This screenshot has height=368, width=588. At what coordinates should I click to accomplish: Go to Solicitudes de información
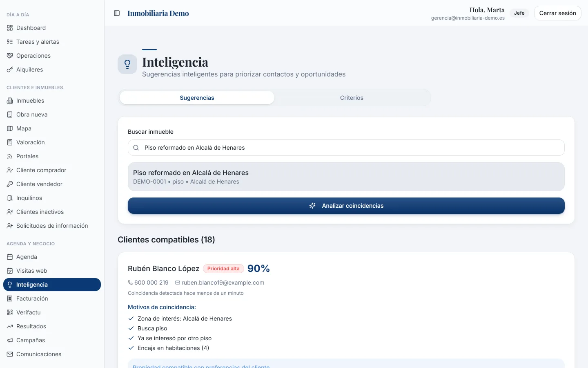(x=52, y=226)
